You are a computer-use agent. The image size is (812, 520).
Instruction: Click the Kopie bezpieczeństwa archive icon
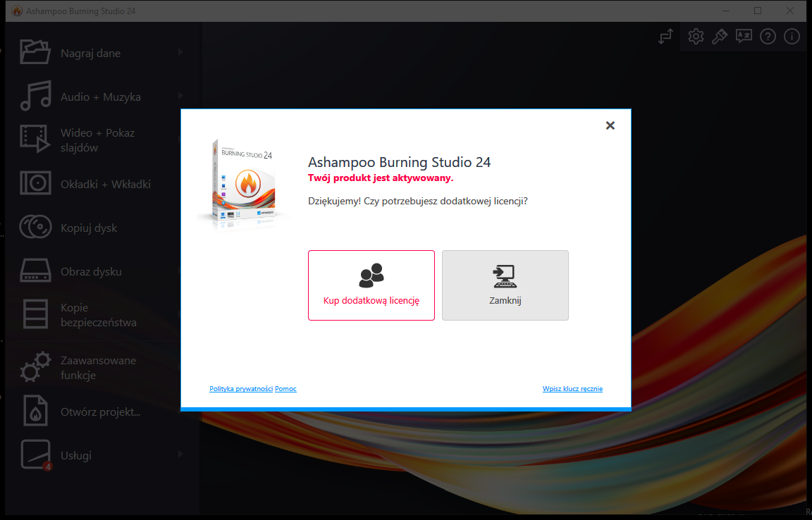35,314
